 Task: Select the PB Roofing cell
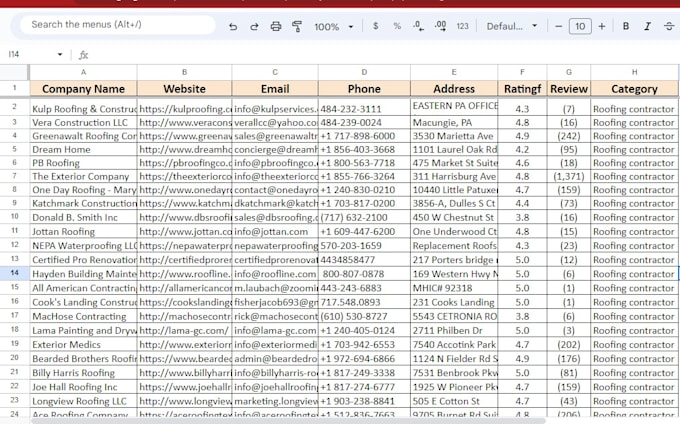point(83,163)
